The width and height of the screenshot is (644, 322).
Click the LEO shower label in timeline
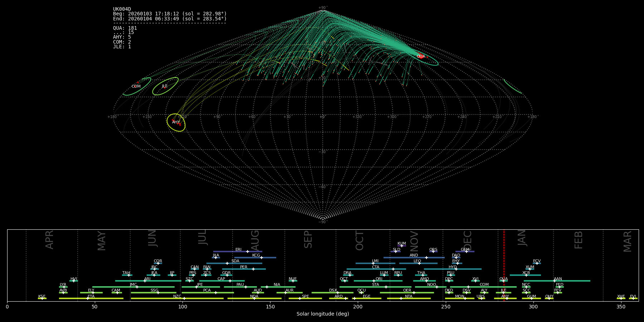417,261
